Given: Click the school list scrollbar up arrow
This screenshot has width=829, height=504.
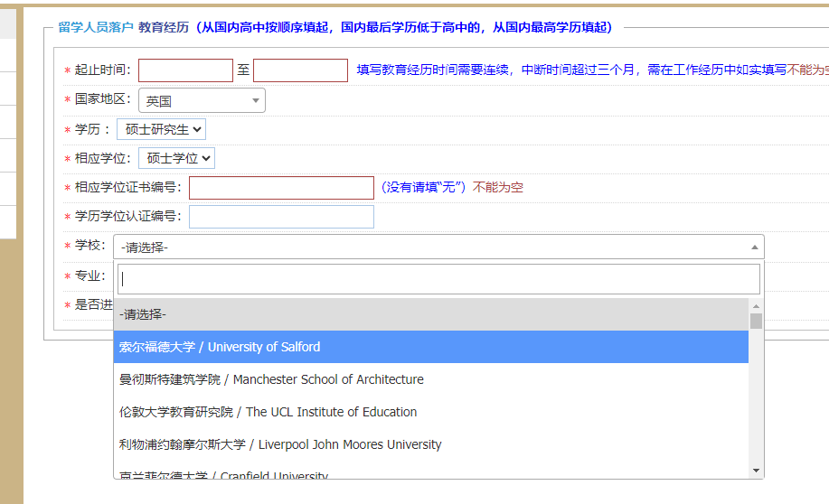Looking at the screenshot, I should pos(756,305).
